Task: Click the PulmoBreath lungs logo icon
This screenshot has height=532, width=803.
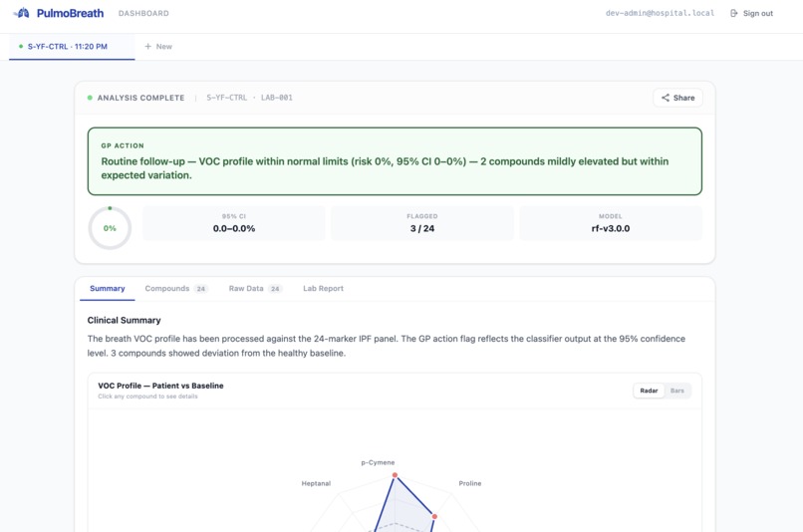Action: coord(22,13)
